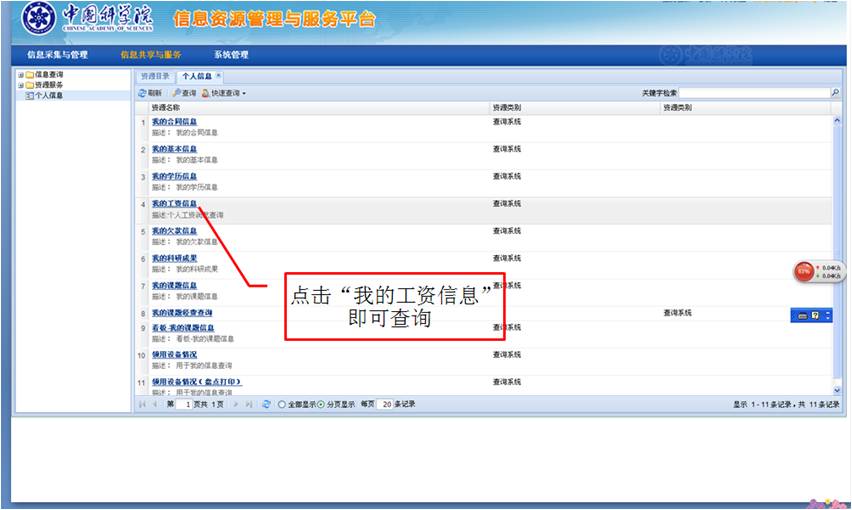Screen dimensions: 852x510
Task: Expand the 资源服务 tree folder
Action: coord(20,85)
